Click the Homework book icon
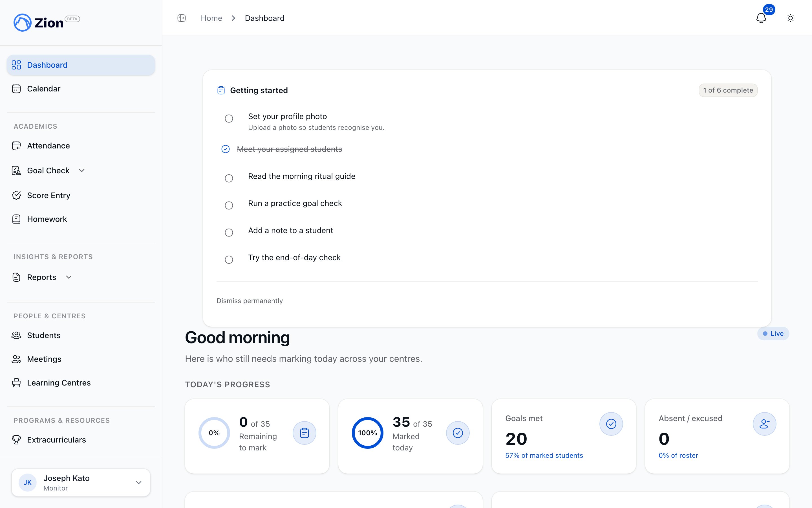 click(x=16, y=219)
